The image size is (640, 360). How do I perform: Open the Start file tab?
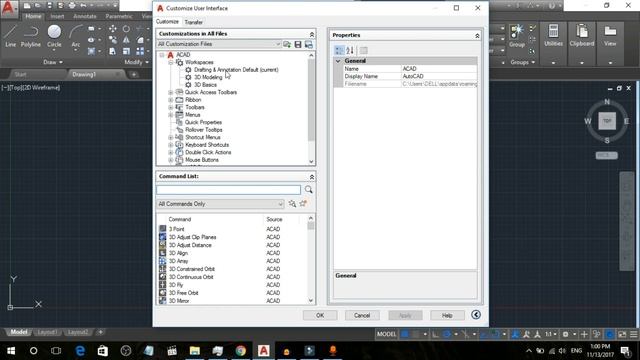20,74
